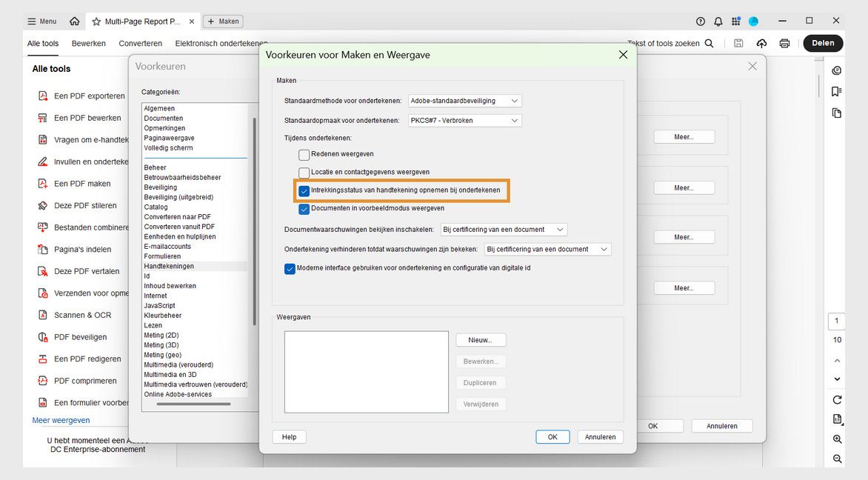Switch to Elektronisch ondertekenen tab
The width and height of the screenshot is (868, 480).
point(221,43)
